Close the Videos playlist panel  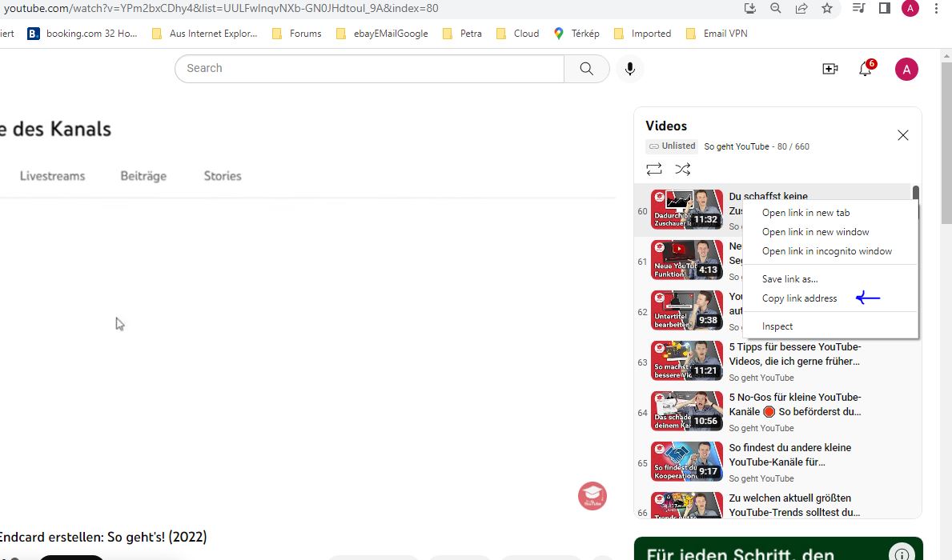tap(903, 135)
